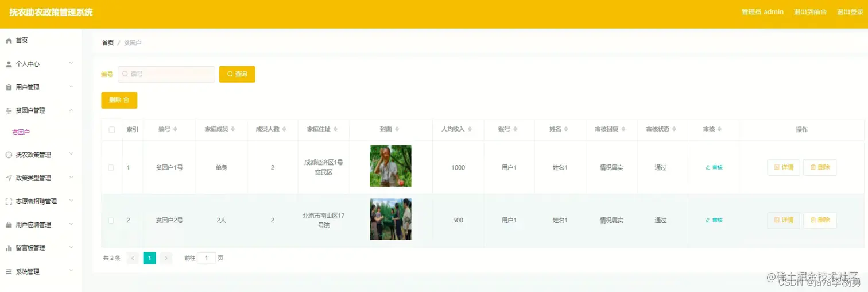Click the 首页 breadcrumb link
The height and width of the screenshot is (292, 868).
[x=108, y=43]
